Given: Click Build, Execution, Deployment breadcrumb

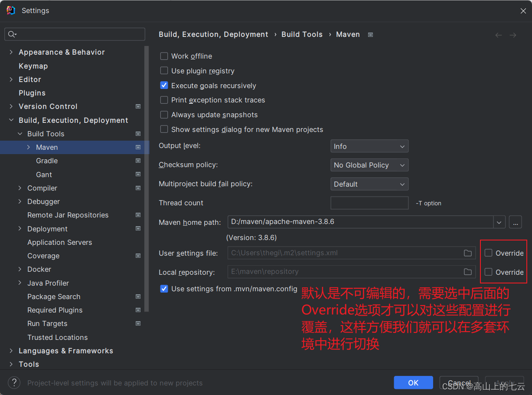Looking at the screenshot, I should (x=213, y=34).
